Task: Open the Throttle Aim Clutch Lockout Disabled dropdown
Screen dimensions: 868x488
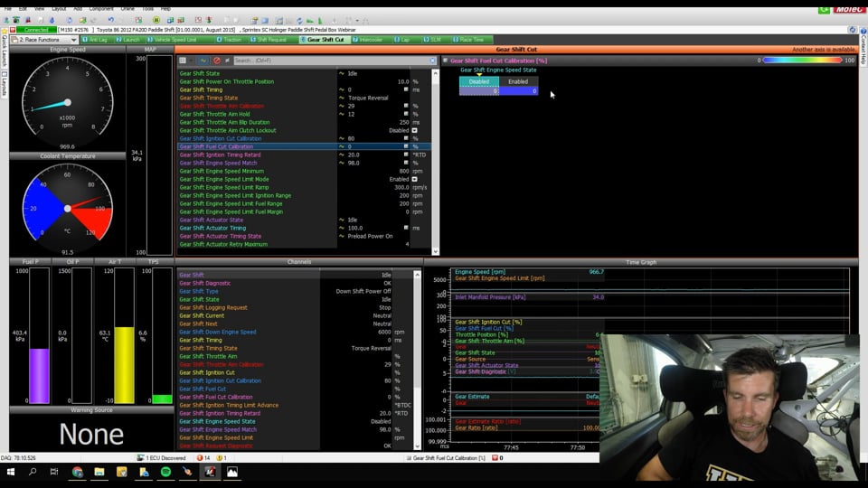Action: pos(414,130)
